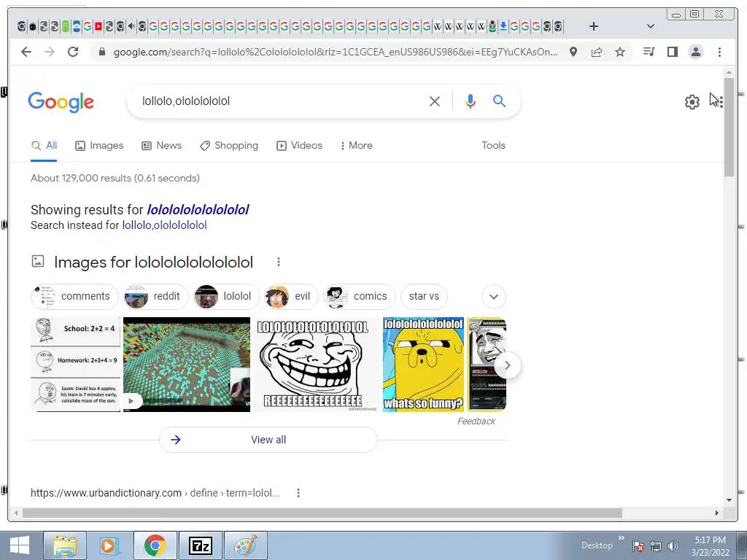Switch to the News results tab
The image size is (747, 560).
pos(161,145)
